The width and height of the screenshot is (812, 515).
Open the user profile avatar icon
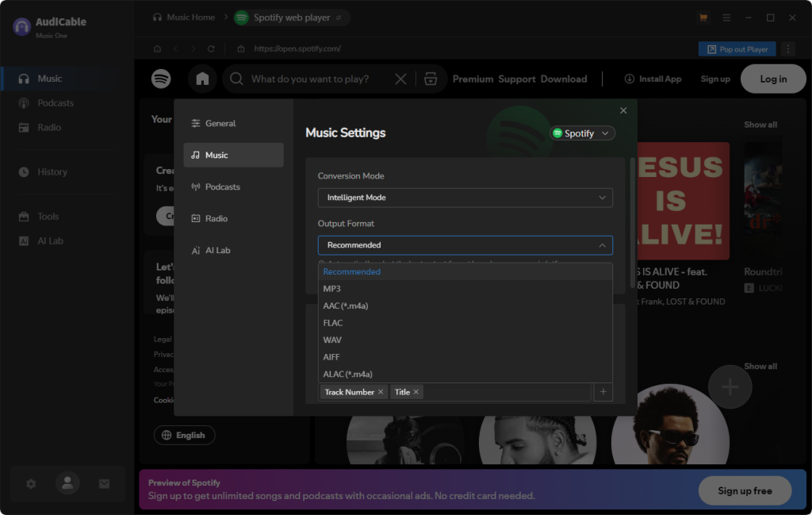click(x=68, y=483)
